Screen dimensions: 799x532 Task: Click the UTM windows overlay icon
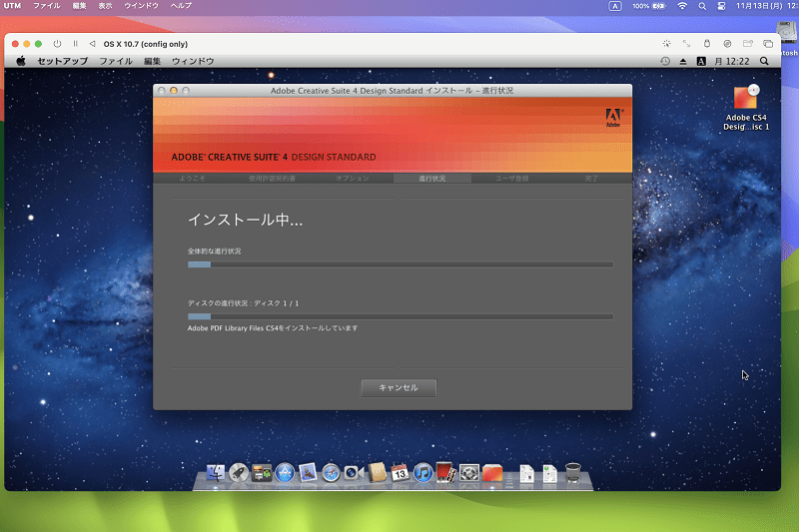pos(768,44)
